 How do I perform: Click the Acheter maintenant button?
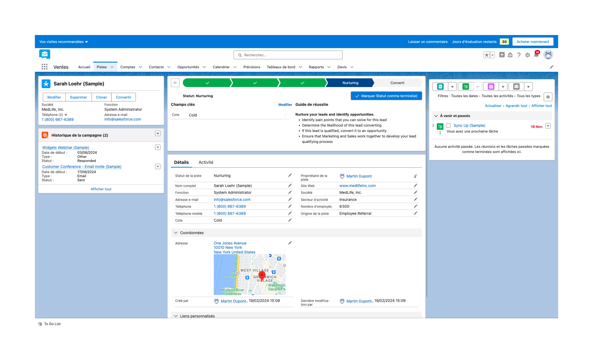[533, 42]
